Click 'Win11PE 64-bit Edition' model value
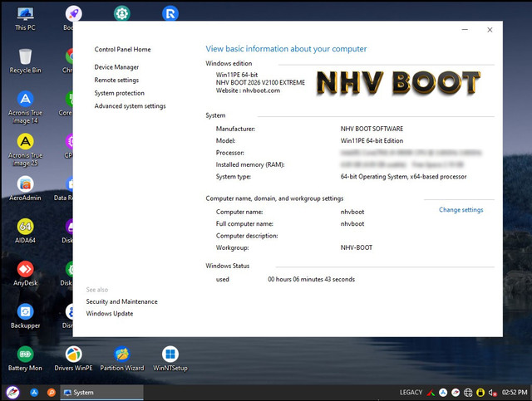The image size is (532, 401). pyautogui.click(x=372, y=140)
